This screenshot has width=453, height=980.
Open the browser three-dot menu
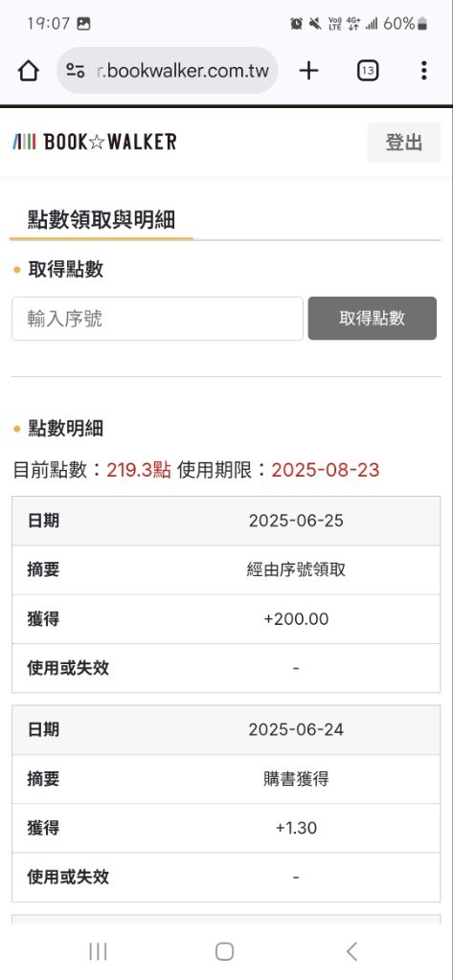(423, 71)
